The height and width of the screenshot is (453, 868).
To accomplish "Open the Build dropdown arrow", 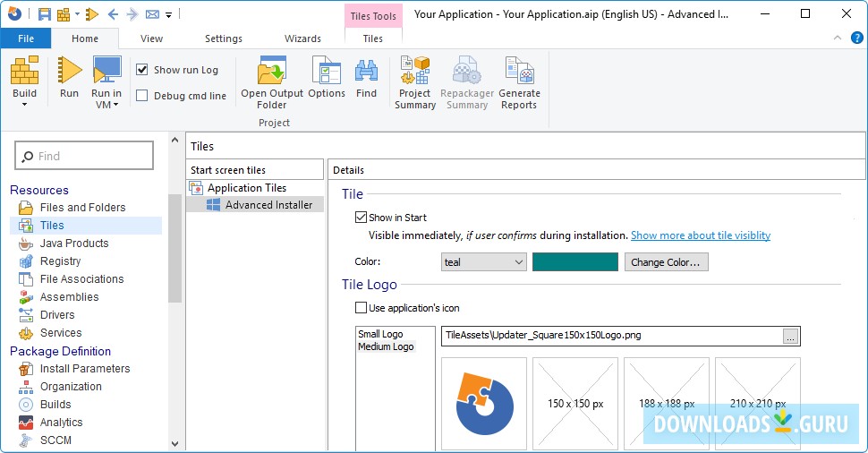I will pyautogui.click(x=24, y=104).
